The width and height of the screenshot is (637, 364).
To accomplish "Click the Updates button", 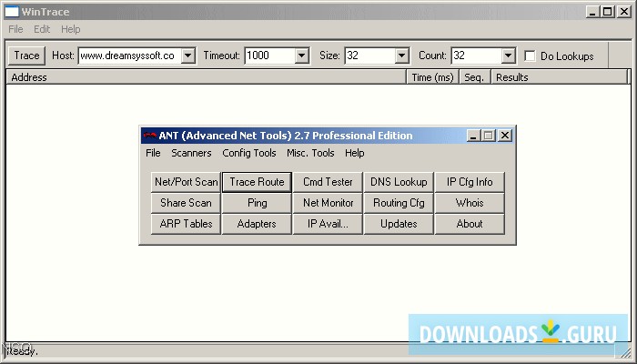I will click(399, 224).
